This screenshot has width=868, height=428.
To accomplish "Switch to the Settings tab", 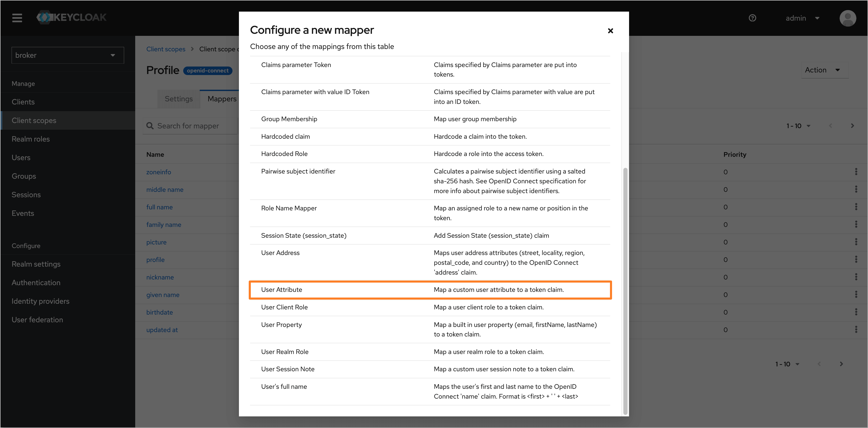I will 179,99.
